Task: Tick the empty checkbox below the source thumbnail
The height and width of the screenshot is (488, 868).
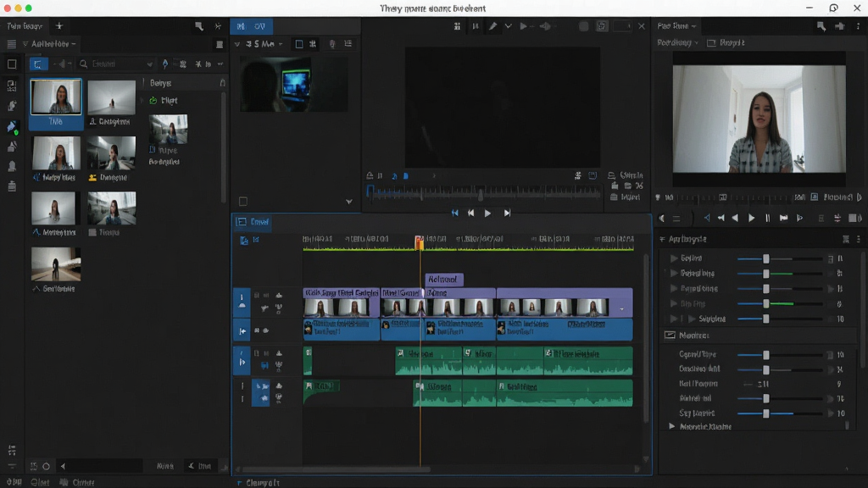Action: pos(243,202)
